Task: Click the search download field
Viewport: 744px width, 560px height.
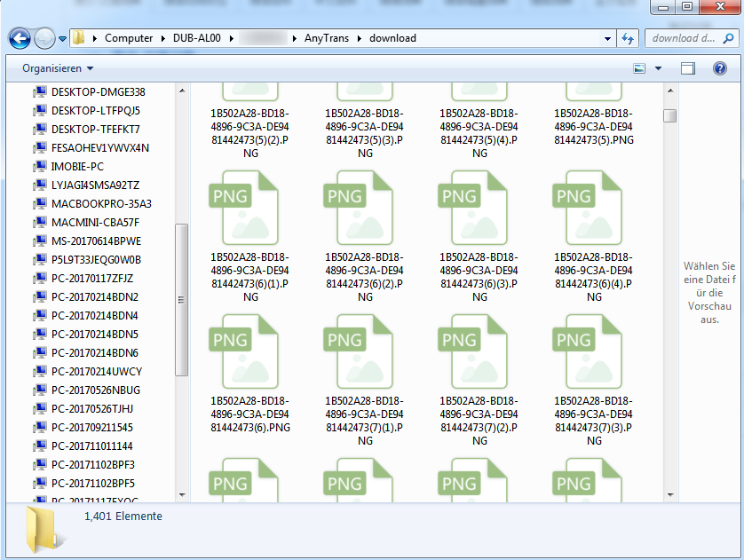Action: point(684,38)
